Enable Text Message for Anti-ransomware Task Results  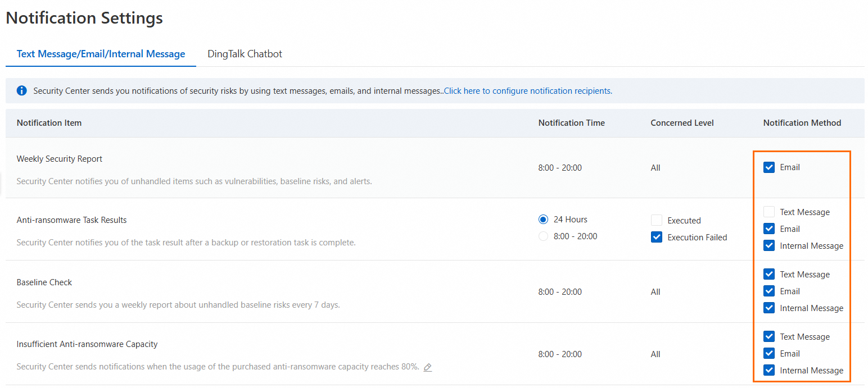769,212
